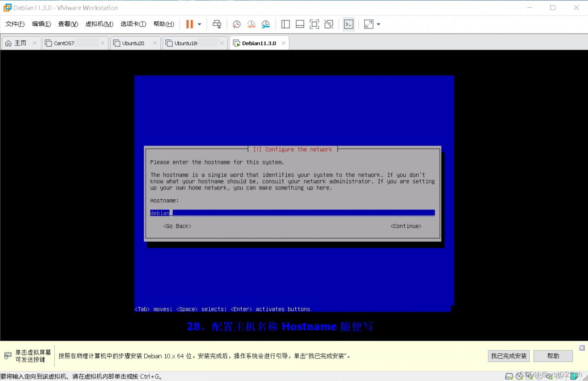Open the snapshot manager icon
The height and width of the screenshot is (381, 588).
tap(266, 24)
